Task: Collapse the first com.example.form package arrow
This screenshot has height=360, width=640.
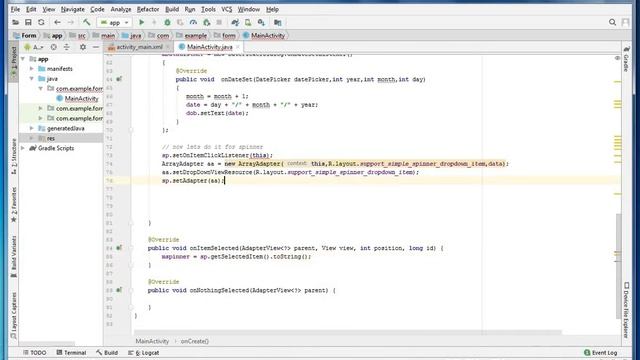Action: pyautogui.click(x=40, y=89)
